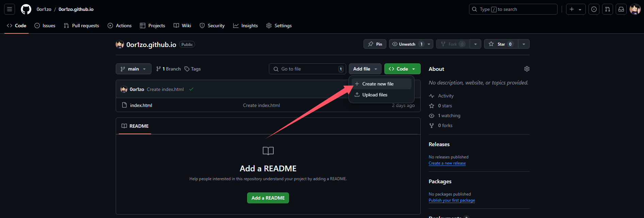View repository Tags
Image resolution: width=644 pixels, height=218 pixels.
193,69
